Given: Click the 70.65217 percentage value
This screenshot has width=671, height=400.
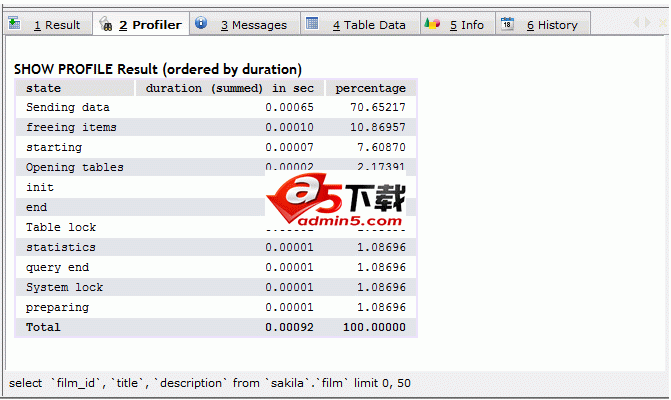Looking at the screenshot, I should 378,107.
